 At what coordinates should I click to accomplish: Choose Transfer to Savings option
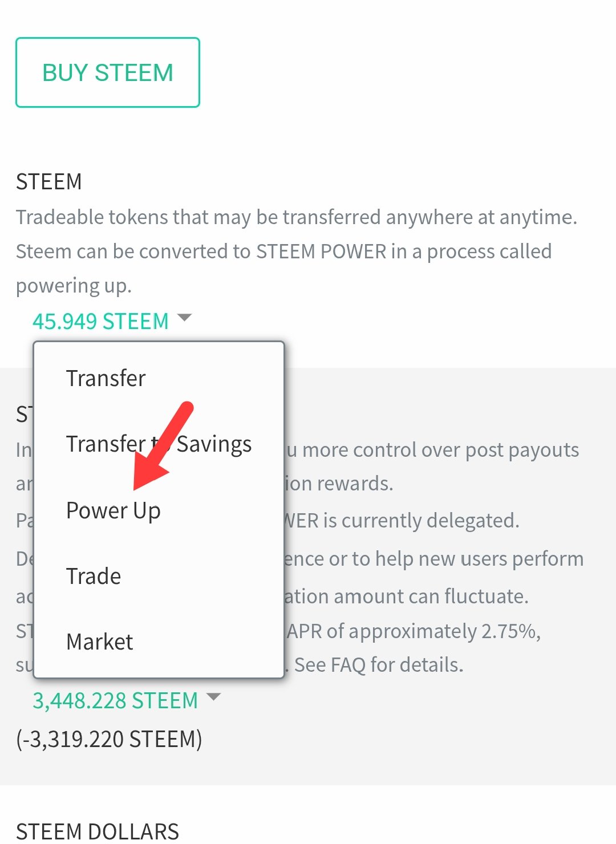[x=159, y=444]
